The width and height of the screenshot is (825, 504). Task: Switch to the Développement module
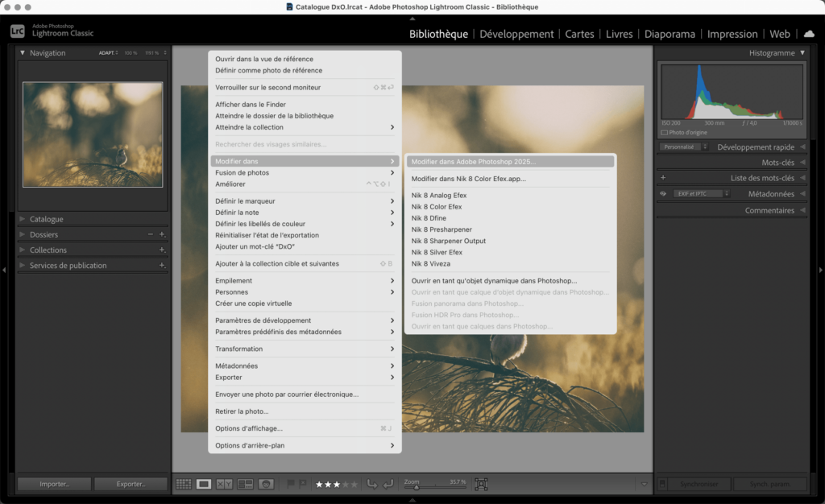pyautogui.click(x=516, y=34)
